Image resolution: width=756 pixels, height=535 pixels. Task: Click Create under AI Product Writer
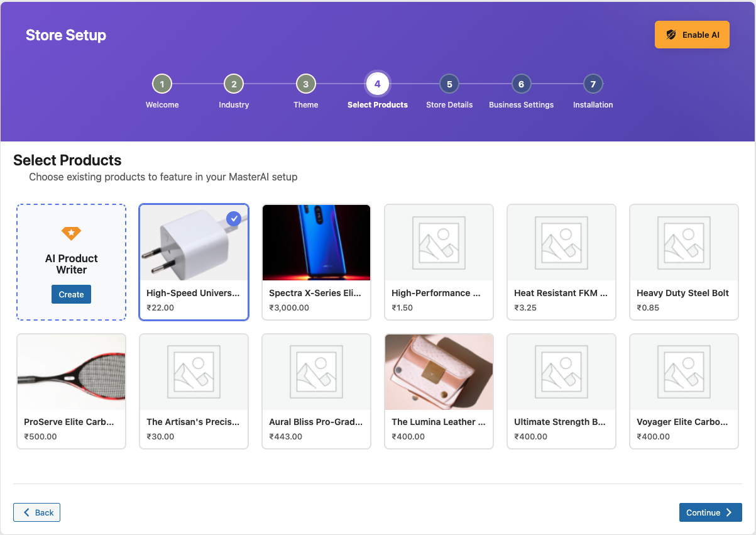coord(71,294)
